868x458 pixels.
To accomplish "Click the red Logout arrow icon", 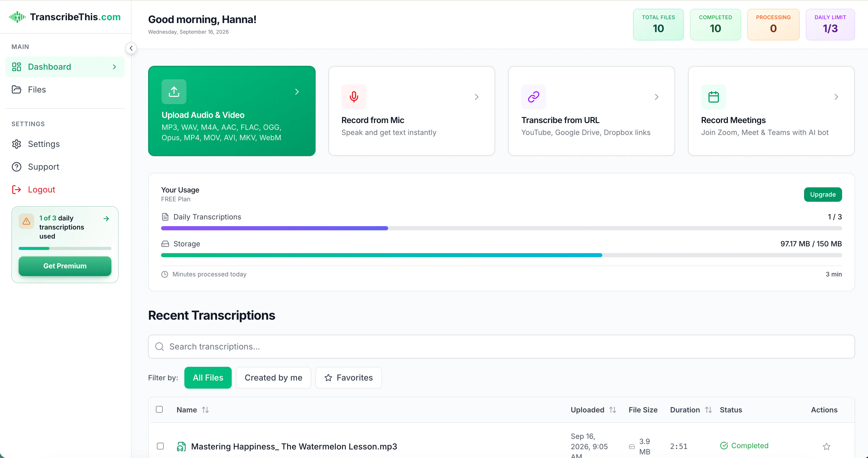I will [x=17, y=190].
